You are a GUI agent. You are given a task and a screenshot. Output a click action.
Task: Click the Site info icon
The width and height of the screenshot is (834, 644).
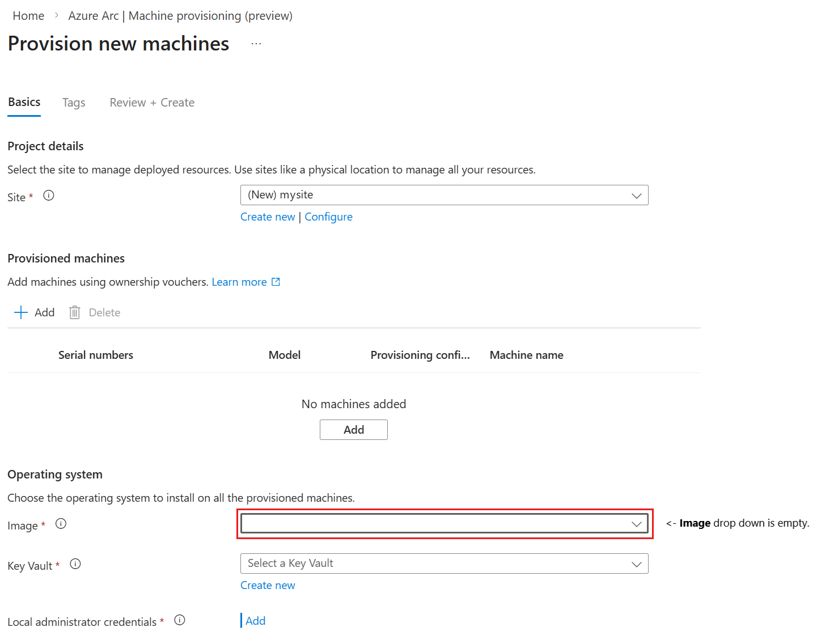pyautogui.click(x=49, y=196)
